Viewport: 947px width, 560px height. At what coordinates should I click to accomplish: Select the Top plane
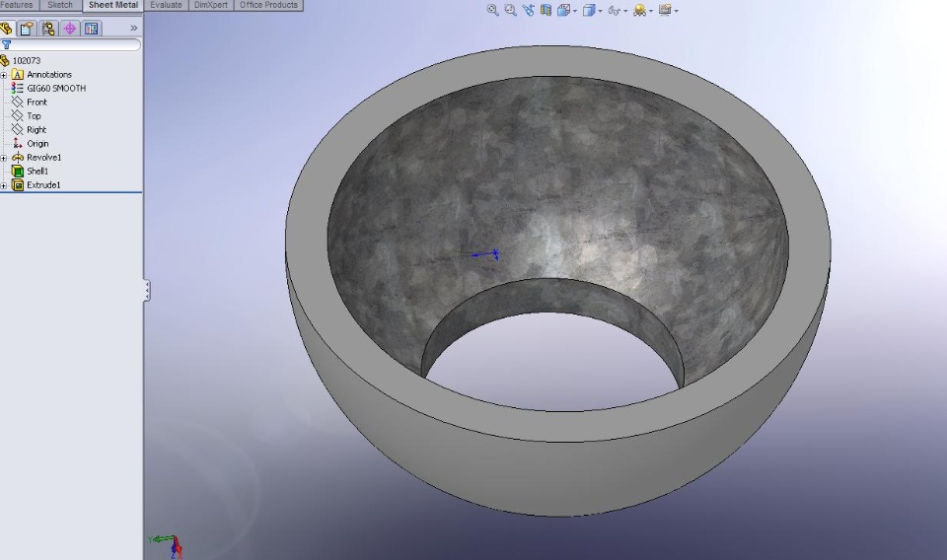[x=34, y=116]
